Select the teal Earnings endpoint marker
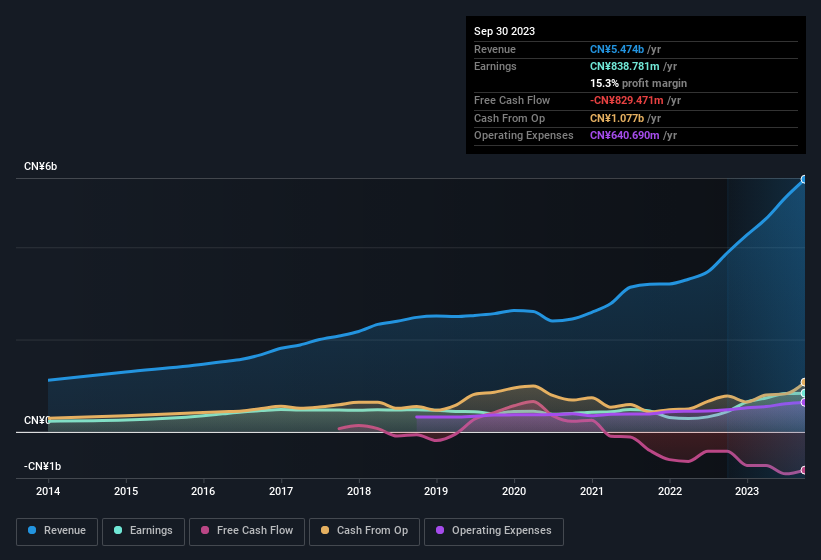The width and height of the screenshot is (821, 560). [x=804, y=394]
